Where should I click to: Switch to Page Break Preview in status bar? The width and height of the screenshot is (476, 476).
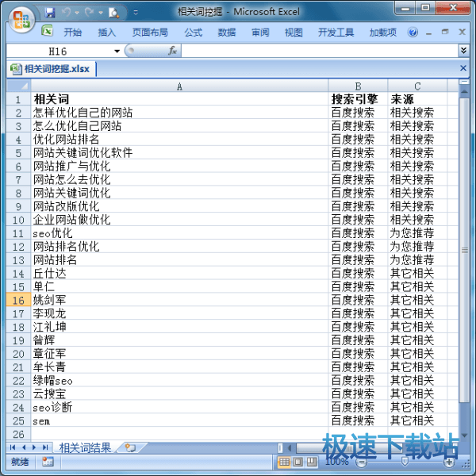pyautogui.click(x=312, y=462)
